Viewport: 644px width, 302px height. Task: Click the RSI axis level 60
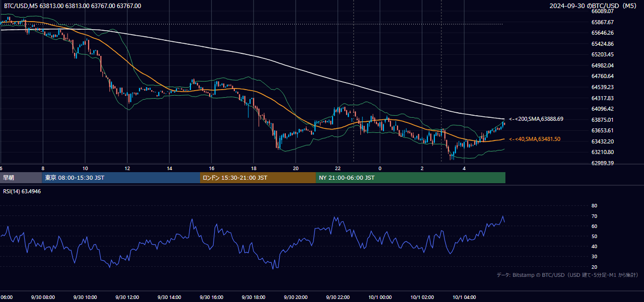594,226
